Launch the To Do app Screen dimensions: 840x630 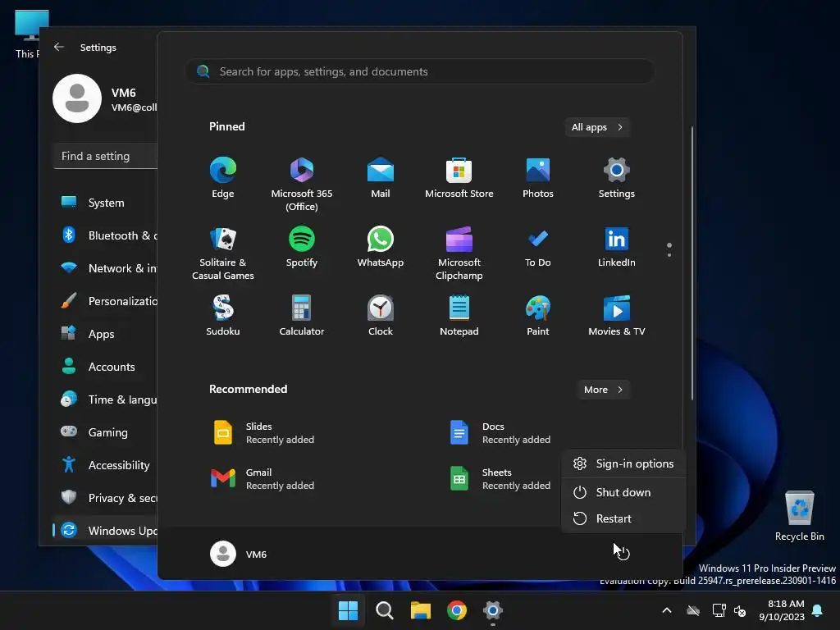click(538, 246)
